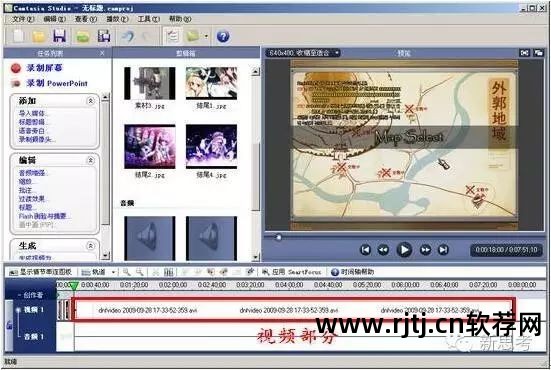Image resolution: width=551 pixels, height=370 pixels.
Task: Select 素材3.jpg thumbnail in clip bin
Action: click(150, 83)
